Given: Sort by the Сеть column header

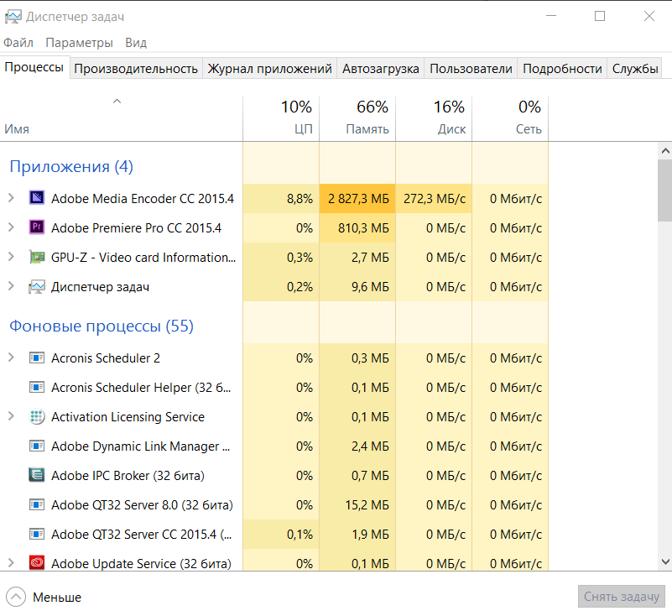Looking at the screenshot, I should 510,118.
